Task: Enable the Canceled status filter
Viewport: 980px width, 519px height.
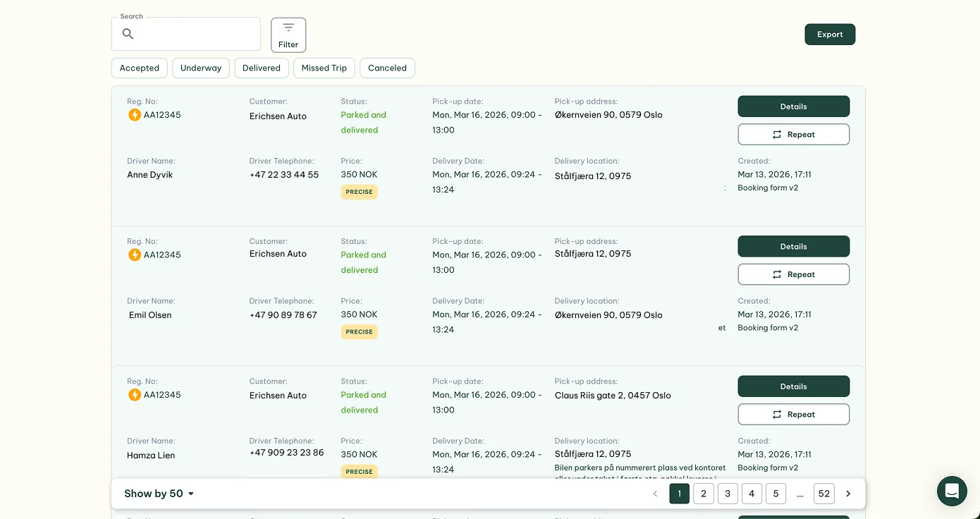Action: 387,68
